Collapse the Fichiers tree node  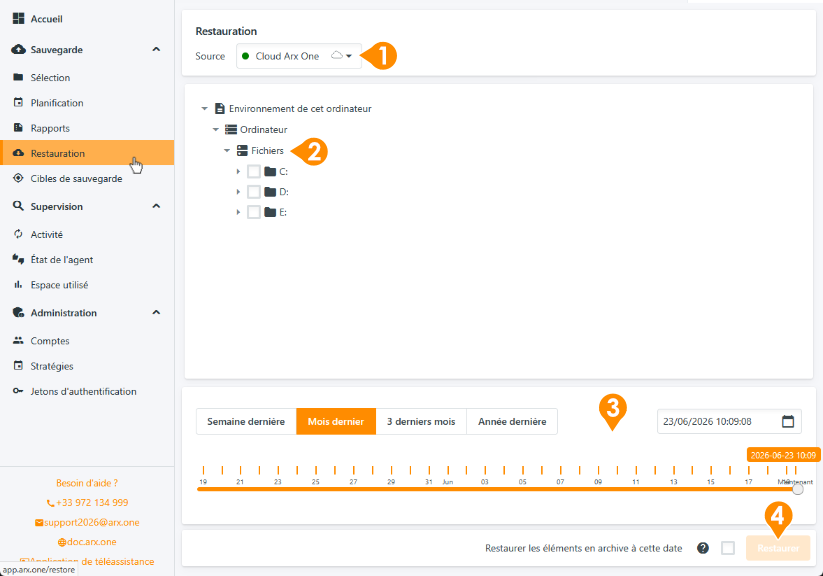click(x=227, y=151)
